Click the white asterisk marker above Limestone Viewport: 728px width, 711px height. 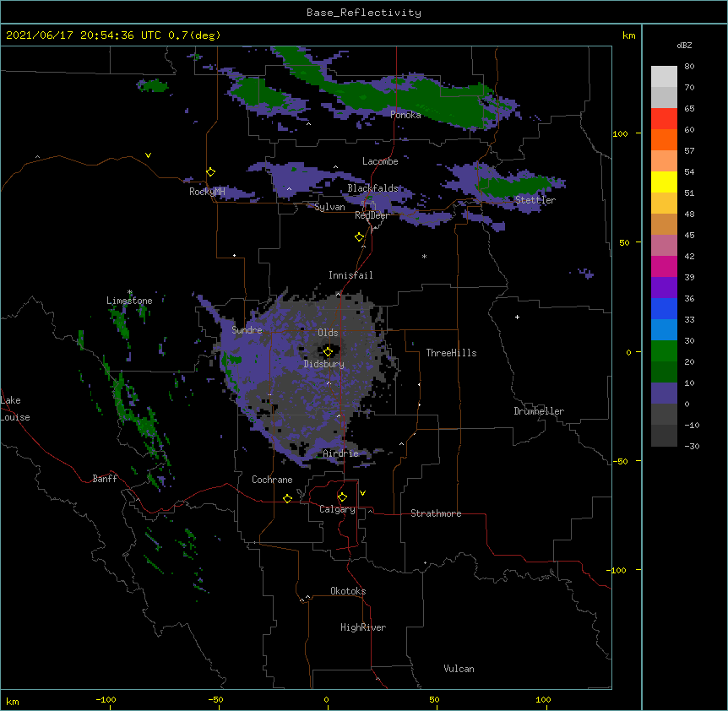[x=130, y=292]
